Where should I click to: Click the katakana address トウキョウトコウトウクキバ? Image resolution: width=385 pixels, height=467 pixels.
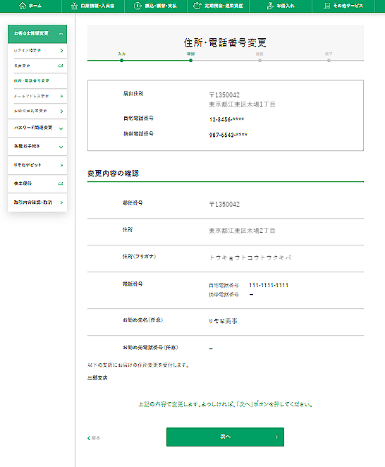pyautogui.click(x=250, y=258)
